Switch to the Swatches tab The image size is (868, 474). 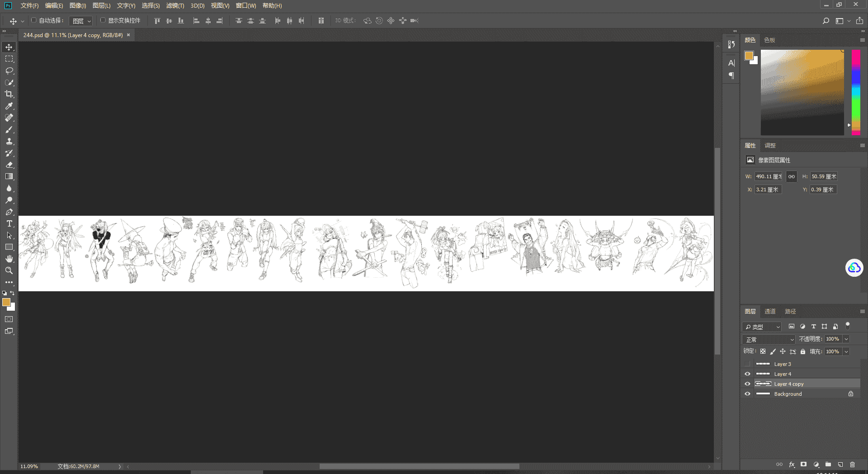pyautogui.click(x=769, y=40)
